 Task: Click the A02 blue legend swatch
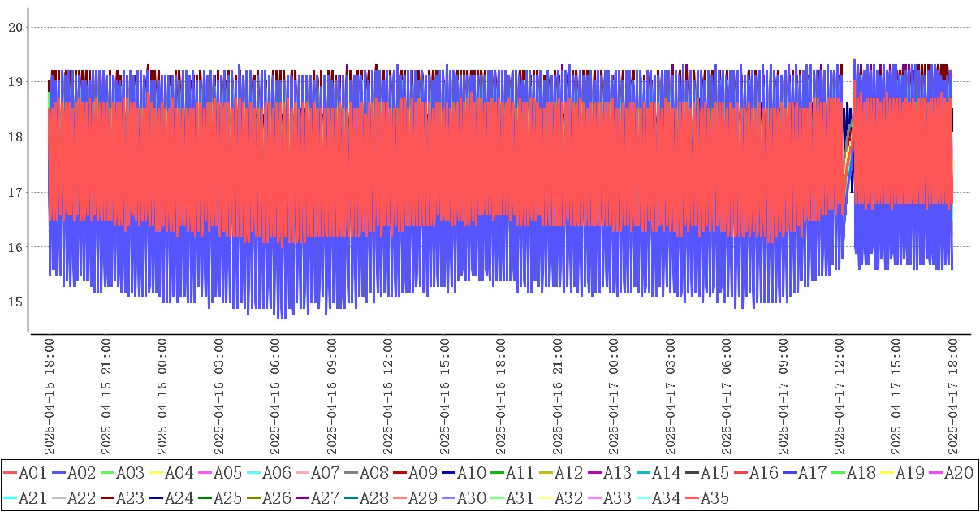59,474
